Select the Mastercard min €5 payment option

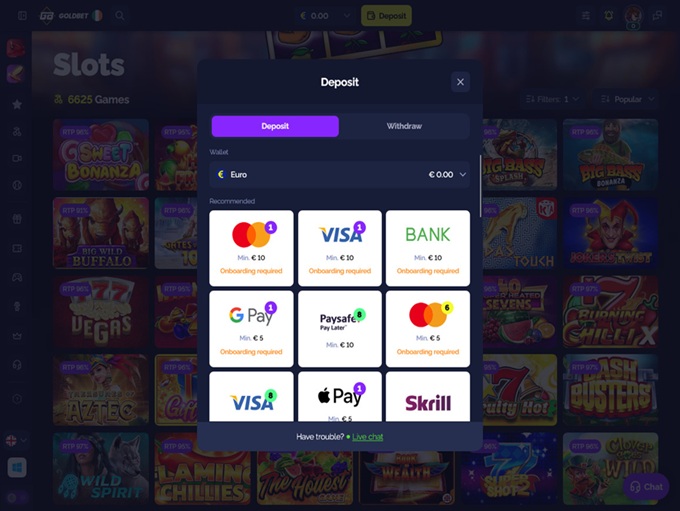(428, 329)
